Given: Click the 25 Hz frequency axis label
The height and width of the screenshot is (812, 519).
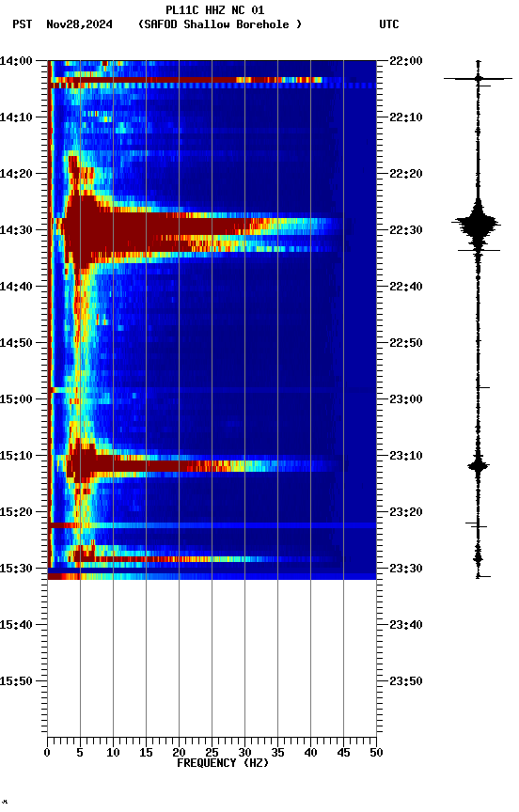Looking at the screenshot, I should [212, 753].
